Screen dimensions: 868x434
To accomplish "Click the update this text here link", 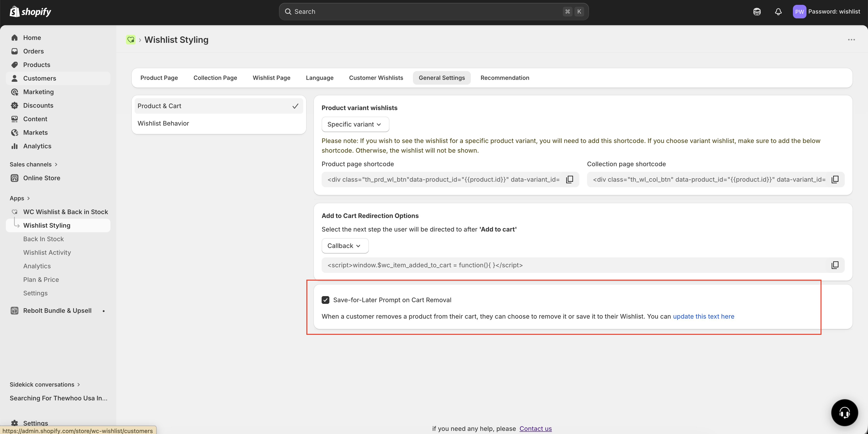I will coord(704,316).
